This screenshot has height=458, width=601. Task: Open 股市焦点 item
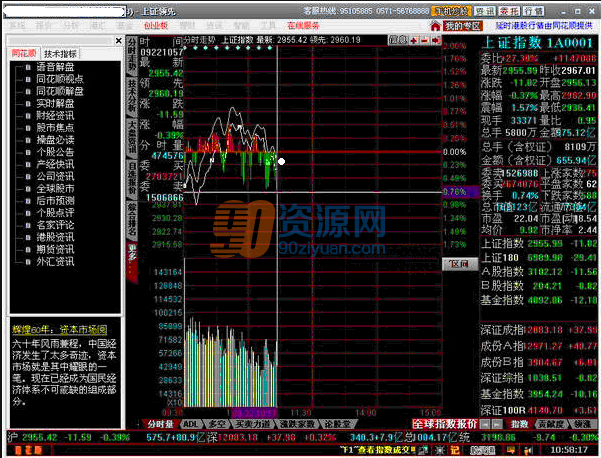point(55,128)
